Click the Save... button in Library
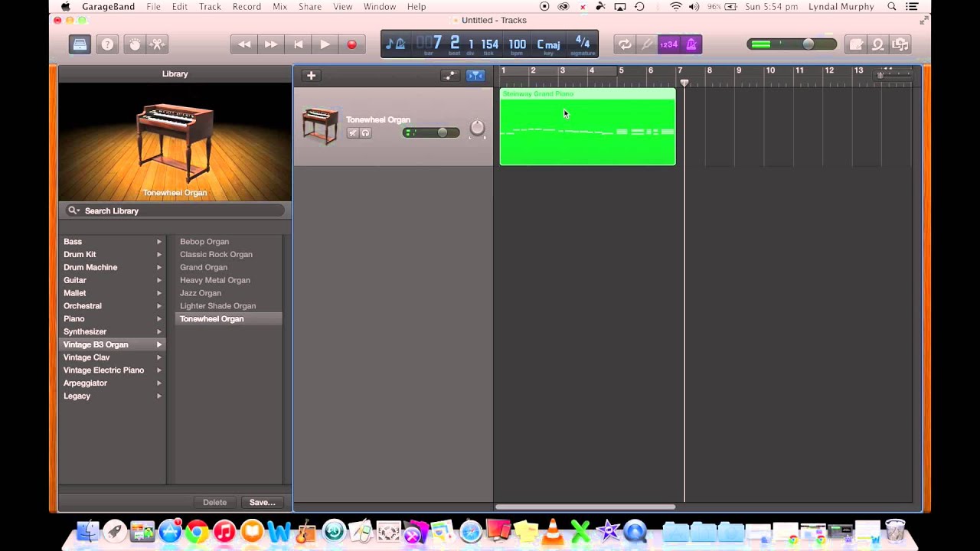This screenshot has width=980, height=551. 262,503
